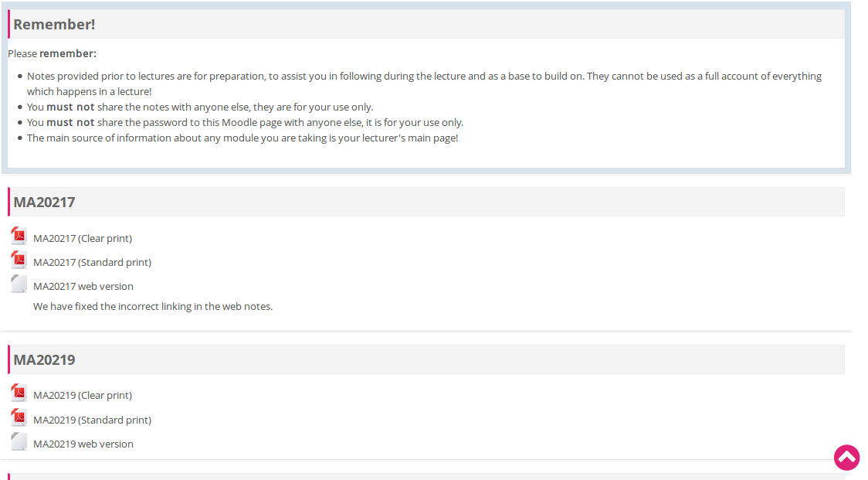Open the MA20217 (Standard print) link
Viewport: 868px width, 480px height.
tap(92, 263)
